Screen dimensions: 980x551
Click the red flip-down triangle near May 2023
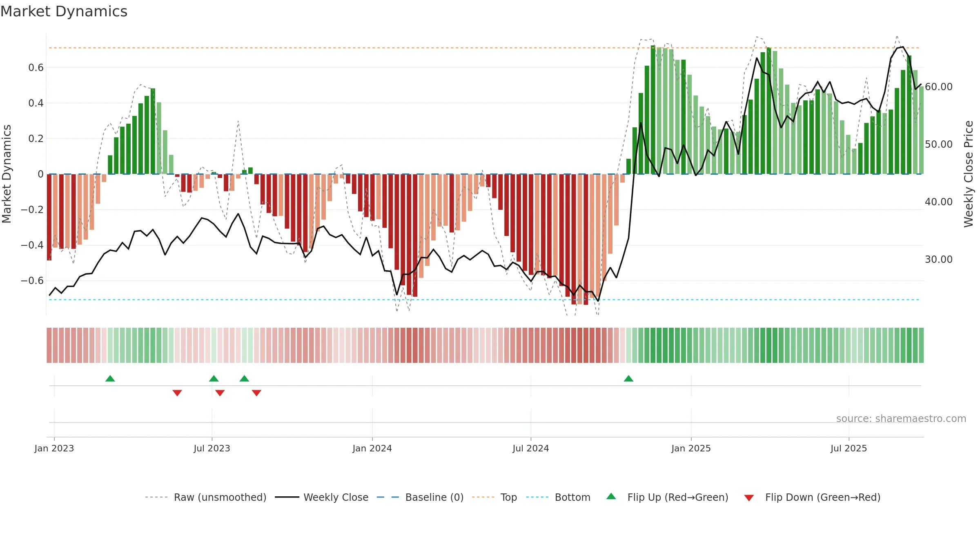[177, 393]
